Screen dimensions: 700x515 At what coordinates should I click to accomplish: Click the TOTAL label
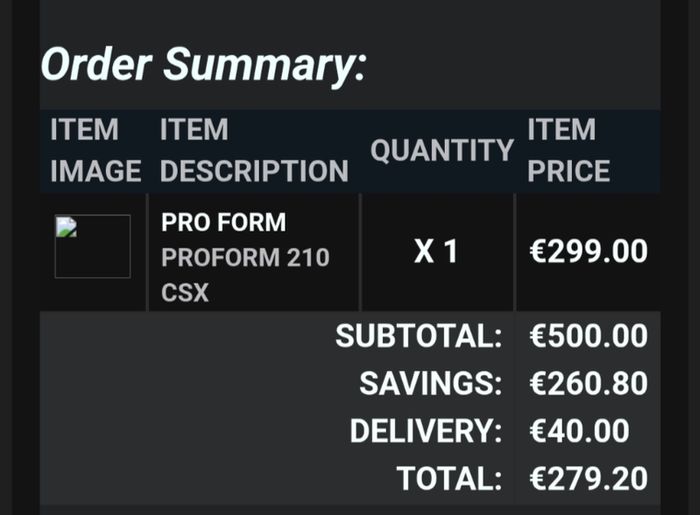[449, 478]
